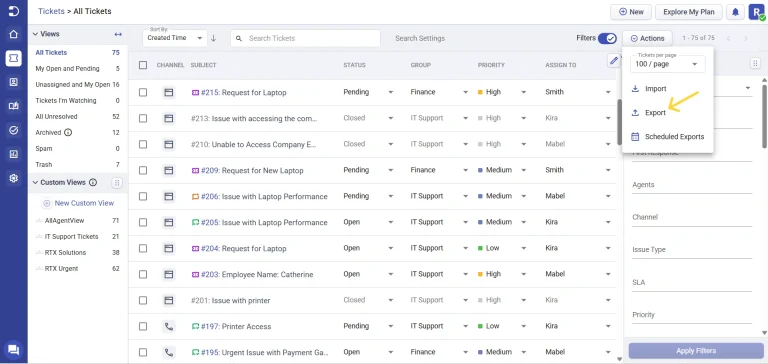Open ticket #203: Employee Name: Catherine
Screen dimensions: 768x364
257,274
